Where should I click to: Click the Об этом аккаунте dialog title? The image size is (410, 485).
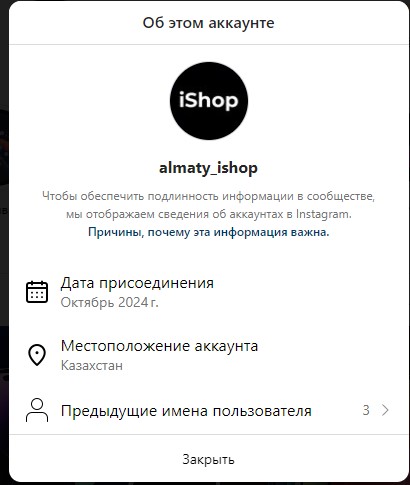[x=209, y=23]
